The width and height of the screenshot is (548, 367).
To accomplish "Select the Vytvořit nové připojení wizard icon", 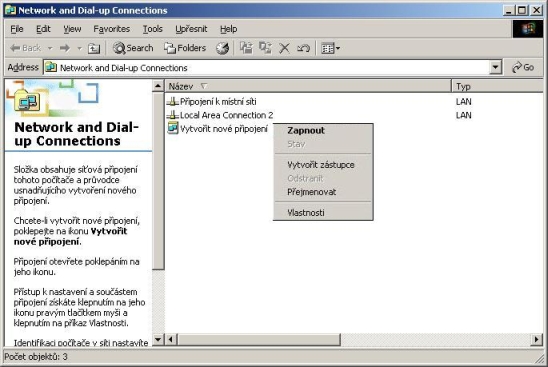I will pyautogui.click(x=172, y=128).
